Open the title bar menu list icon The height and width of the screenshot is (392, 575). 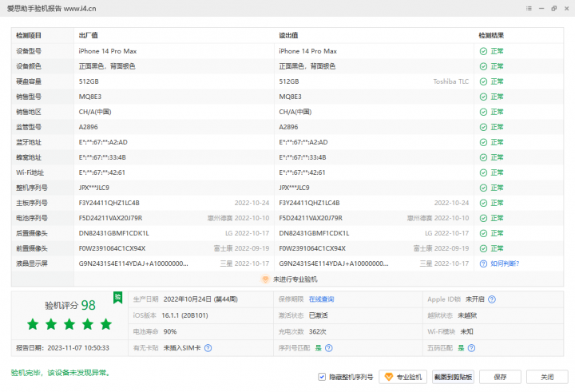pos(526,7)
